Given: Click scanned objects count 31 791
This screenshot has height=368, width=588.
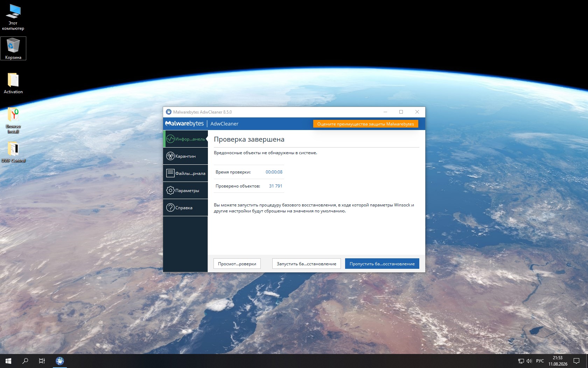Looking at the screenshot, I should [276, 186].
